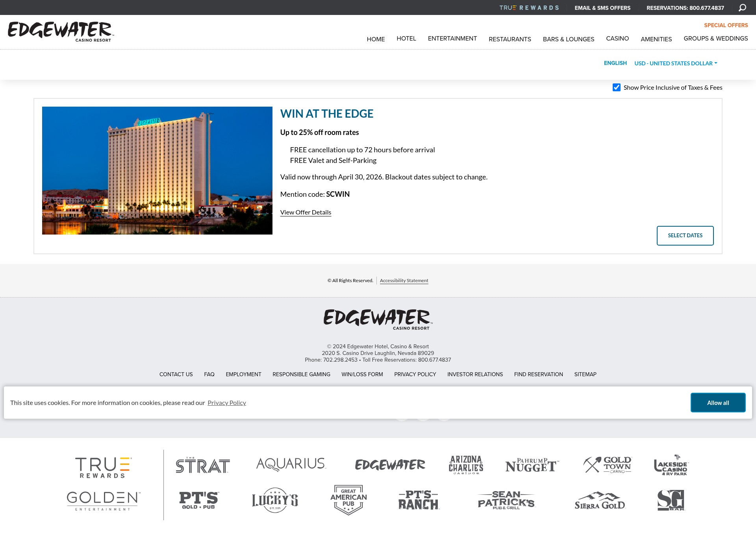
Task: Open the Entertainment menu item
Action: [x=452, y=38]
